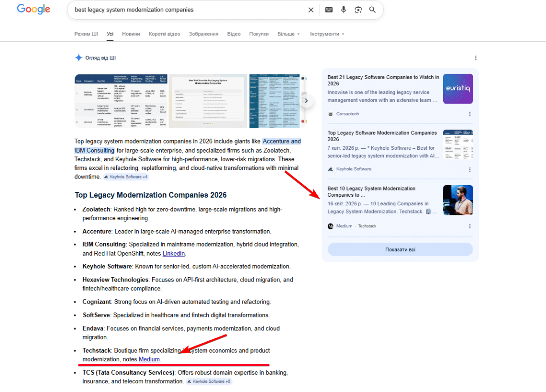Submit search with the magnifier icon
546x392 pixels.
(x=372, y=10)
